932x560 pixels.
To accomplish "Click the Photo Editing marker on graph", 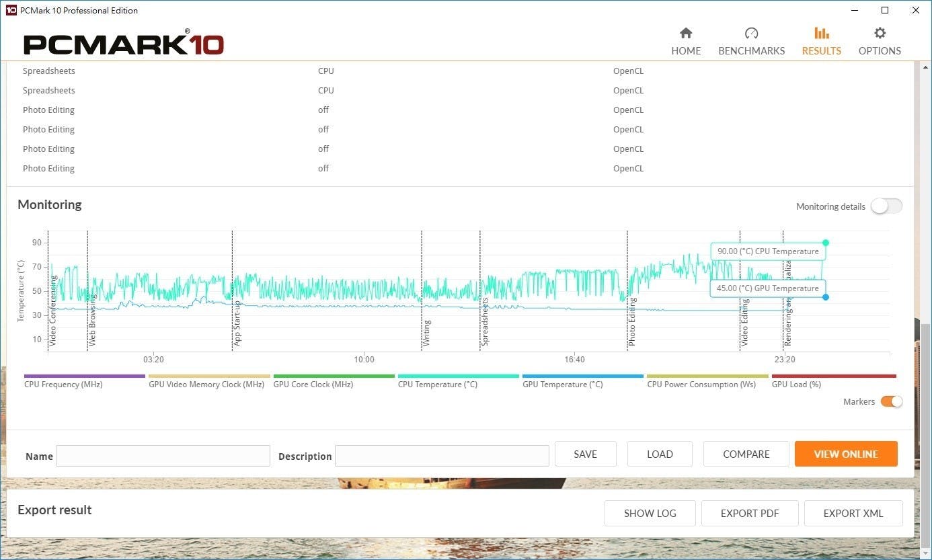I will click(x=631, y=323).
